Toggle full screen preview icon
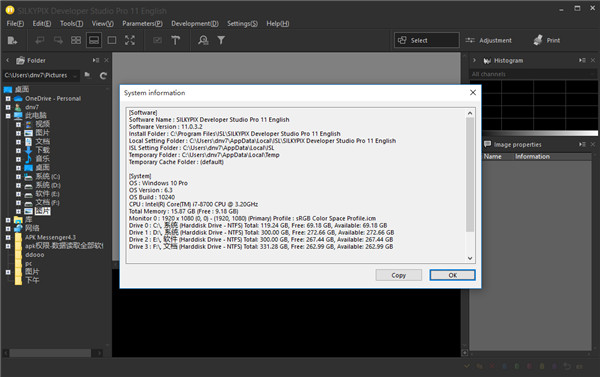 pyautogui.click(x=130, y=40)
